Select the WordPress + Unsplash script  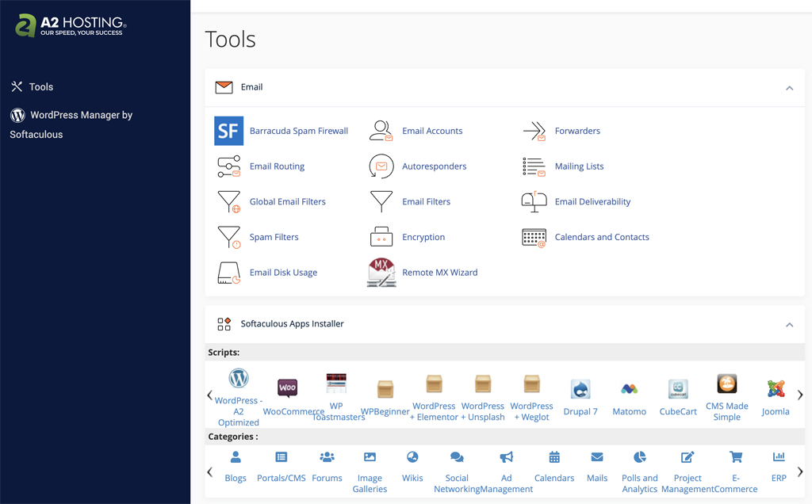click(x=483, y=397)
